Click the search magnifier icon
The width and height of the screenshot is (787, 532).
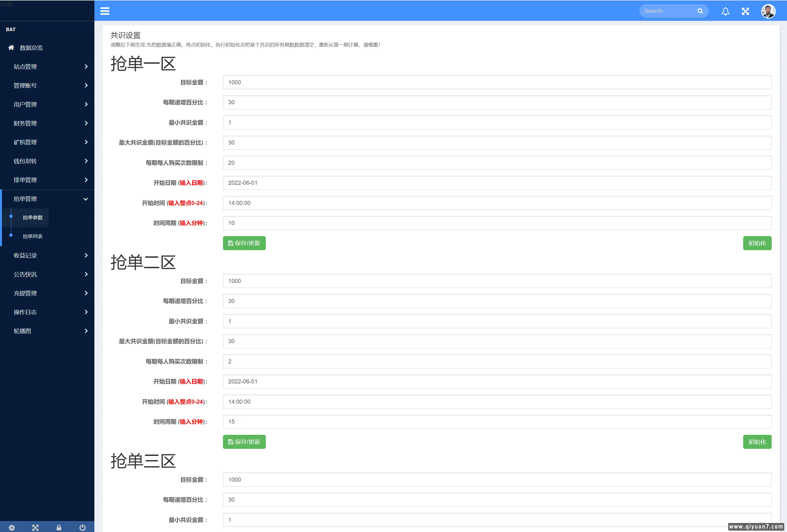click(x=700, y=10)
